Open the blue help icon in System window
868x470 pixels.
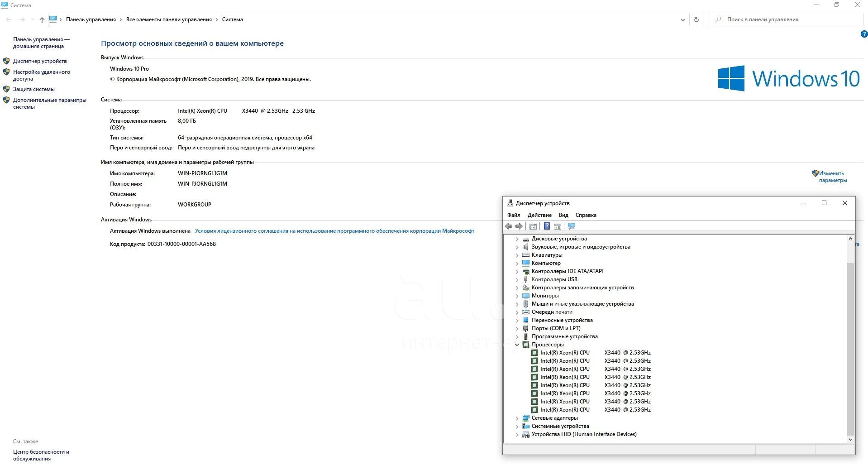[x=863, y=34]
